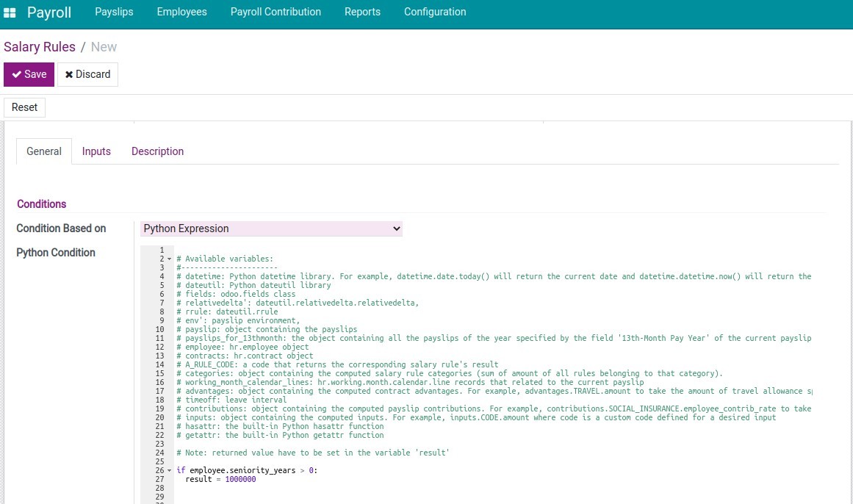
Task: Go back to Salary Rules breadcrumb
Action: (x=40, y=47)
